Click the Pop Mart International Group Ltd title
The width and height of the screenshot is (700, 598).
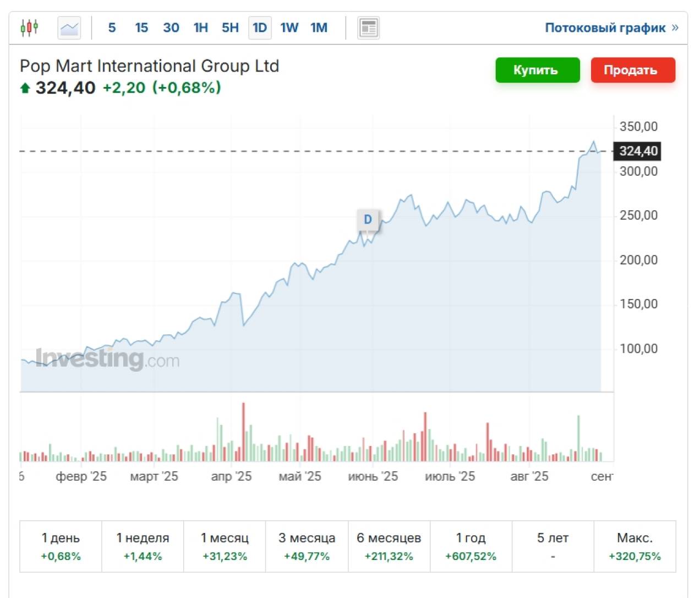pos(149,66)
